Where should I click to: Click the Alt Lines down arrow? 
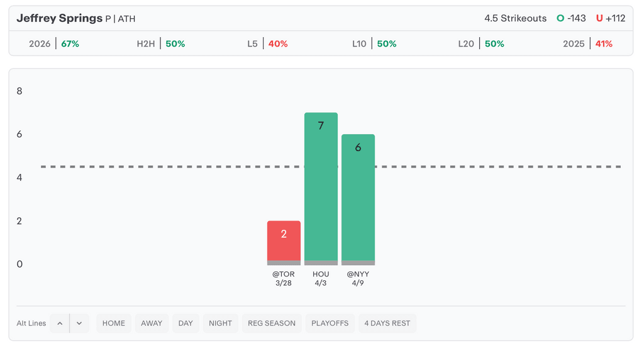[79, 323]
